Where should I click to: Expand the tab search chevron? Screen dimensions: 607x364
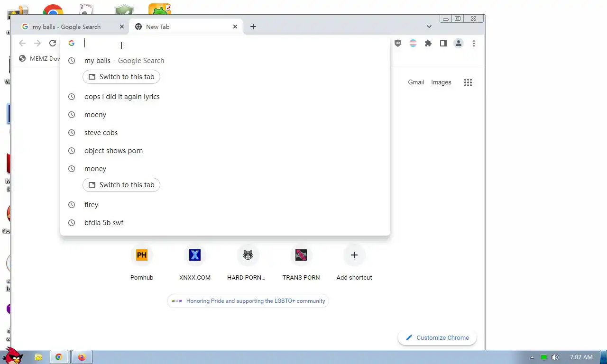[x=429, y=27]
